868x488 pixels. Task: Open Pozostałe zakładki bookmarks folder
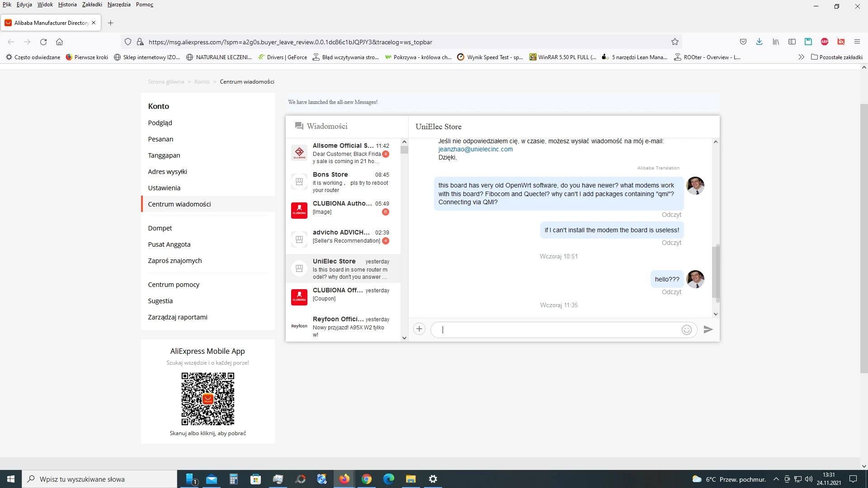pyautogui.click(x=836, y=57)
